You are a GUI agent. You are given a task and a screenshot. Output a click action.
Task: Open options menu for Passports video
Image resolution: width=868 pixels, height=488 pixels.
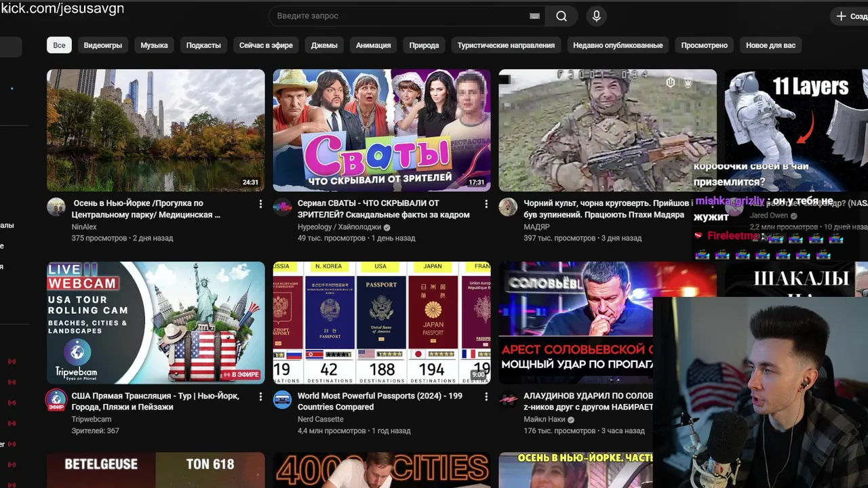coord(486,396)
